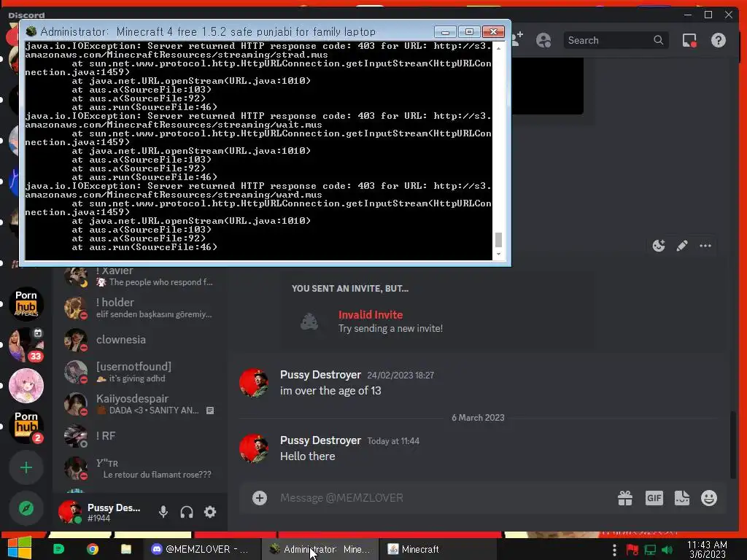Open the message More options menu (three dots)
Image resolution: width=747 pixels, height=560 pixels.
pos(705,246)
